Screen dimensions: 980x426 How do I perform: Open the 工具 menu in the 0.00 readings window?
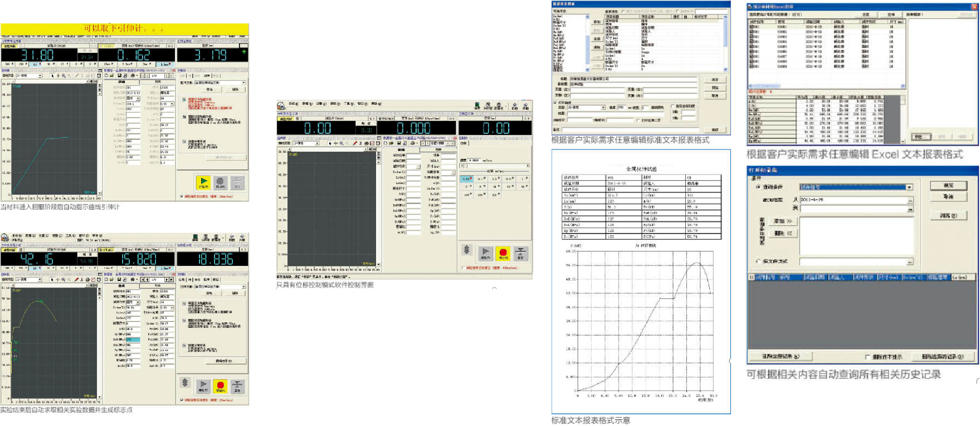point(349,104)
